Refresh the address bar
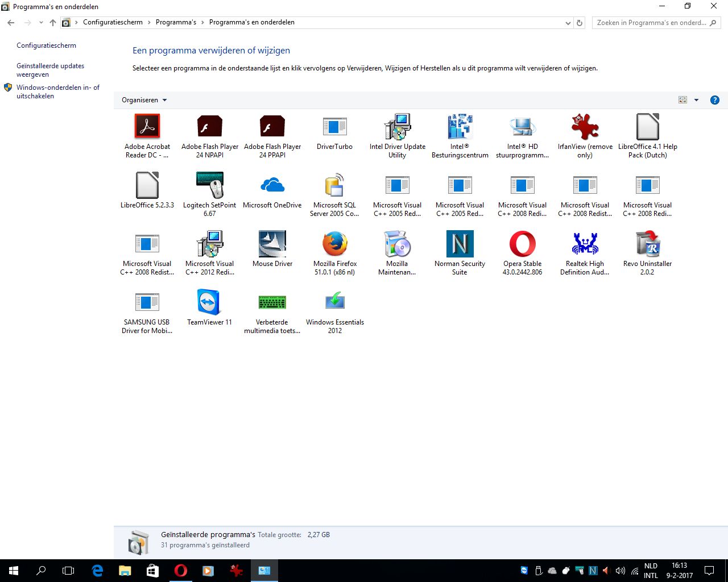Screen dimensions: 728x582 point(580,23)
